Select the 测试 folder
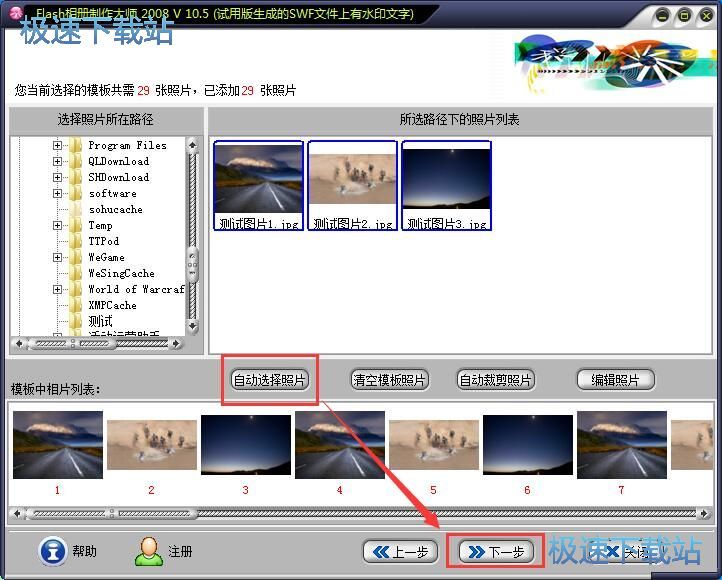 (x=100, y=321)
